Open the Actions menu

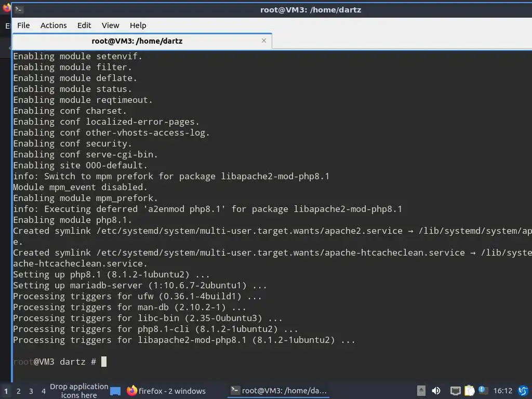click(54, 25)
